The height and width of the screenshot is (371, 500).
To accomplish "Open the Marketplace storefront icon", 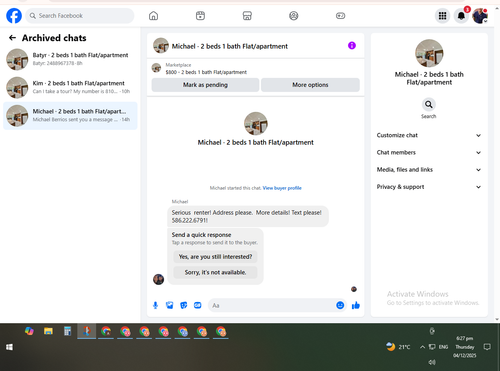I will (x=247, y=16).
